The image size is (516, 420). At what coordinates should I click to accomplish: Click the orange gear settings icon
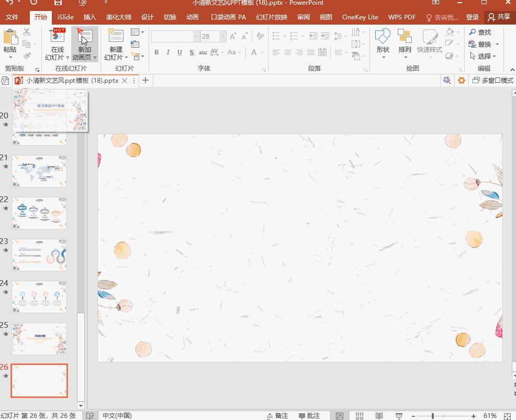(461, 80)
